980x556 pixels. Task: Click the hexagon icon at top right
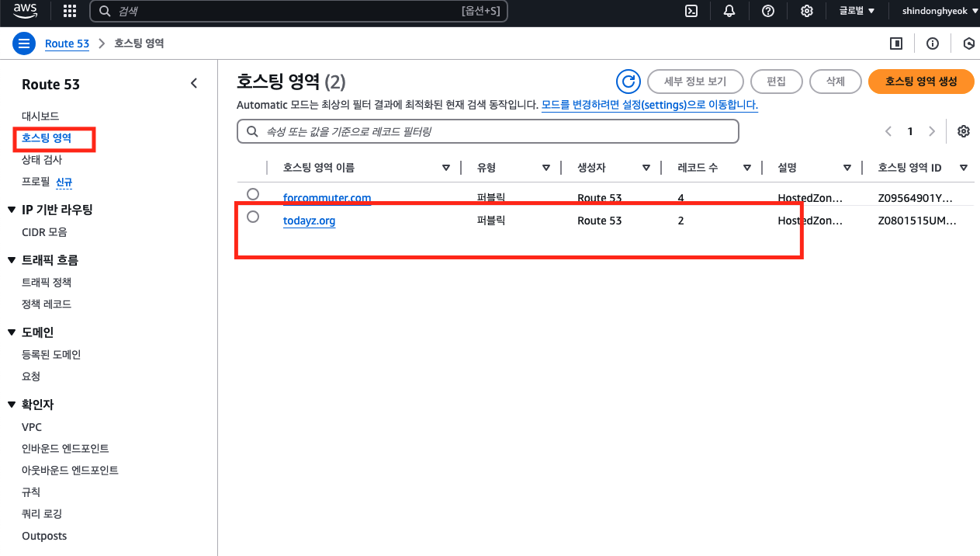pyautogui.click(x=969, y=43)
